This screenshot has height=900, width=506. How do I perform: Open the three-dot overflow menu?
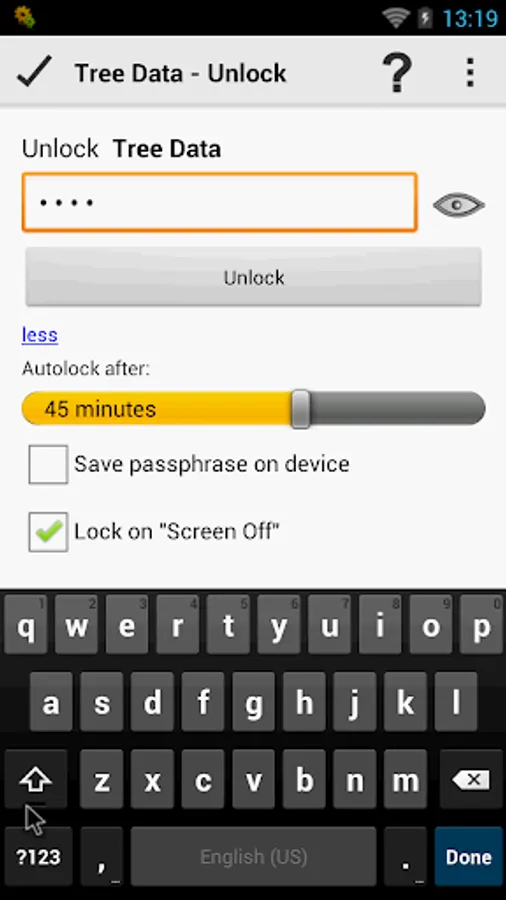tap(470, 72)
